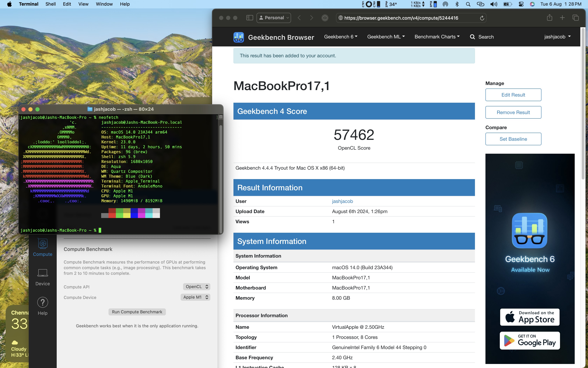588x368 pixels.
Task: Click the 1Password extension icon in Safari
Action: 325,18
